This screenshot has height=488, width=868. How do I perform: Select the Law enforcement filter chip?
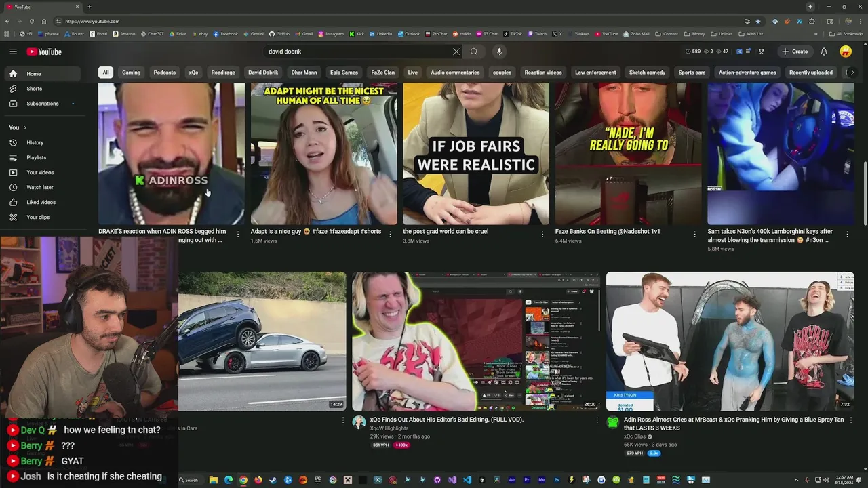point(595,73)
